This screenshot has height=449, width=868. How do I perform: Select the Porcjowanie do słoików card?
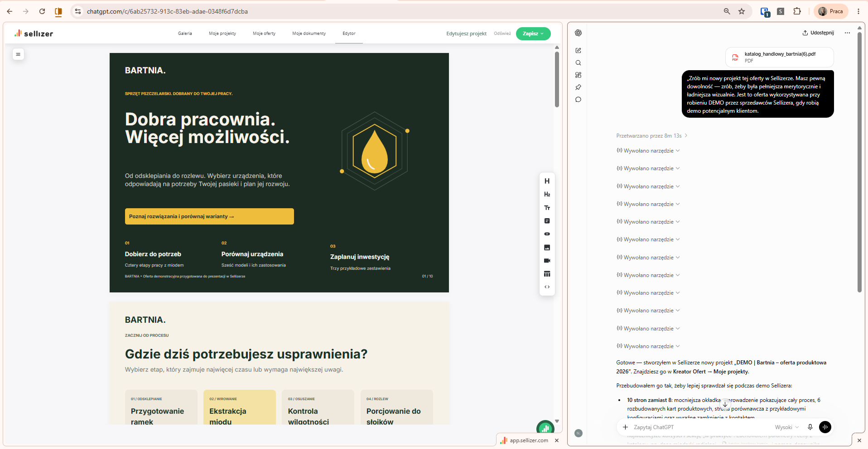[x=397, y=407]
